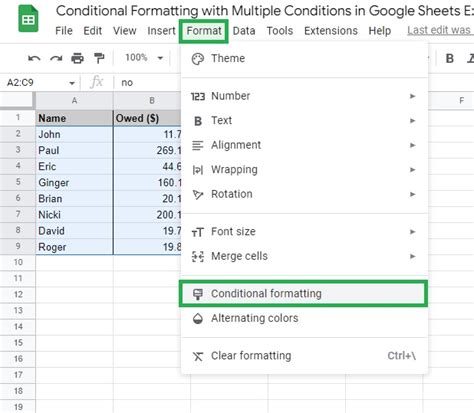Close the open Format menu

tap(204, 31)
